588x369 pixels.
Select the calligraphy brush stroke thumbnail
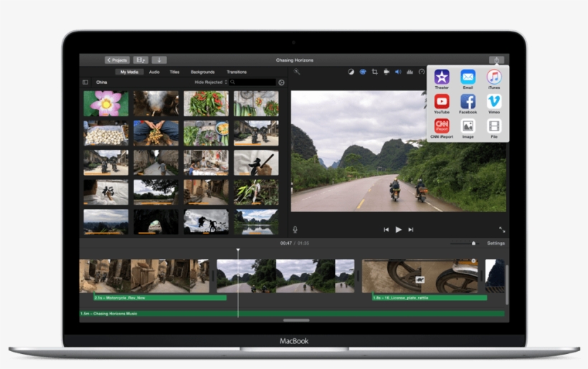click(x=256, y=163)
